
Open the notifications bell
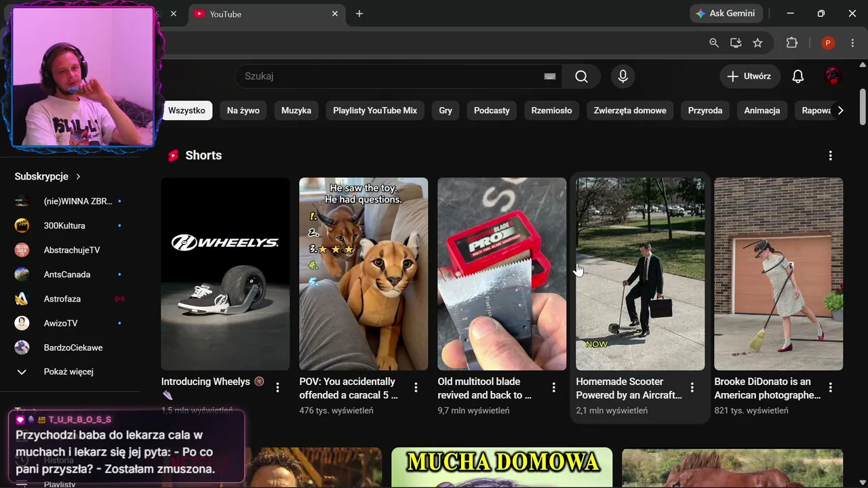798,77
